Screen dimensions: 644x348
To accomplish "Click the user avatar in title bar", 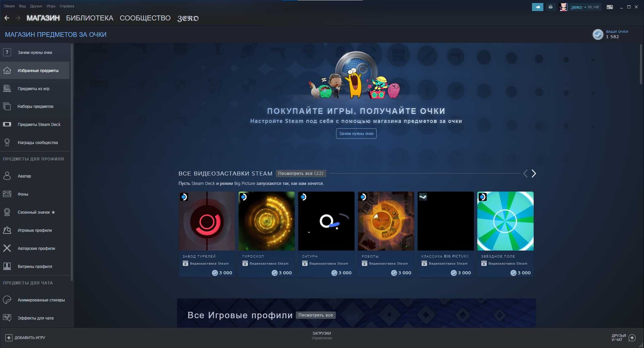I will [563, 7].
